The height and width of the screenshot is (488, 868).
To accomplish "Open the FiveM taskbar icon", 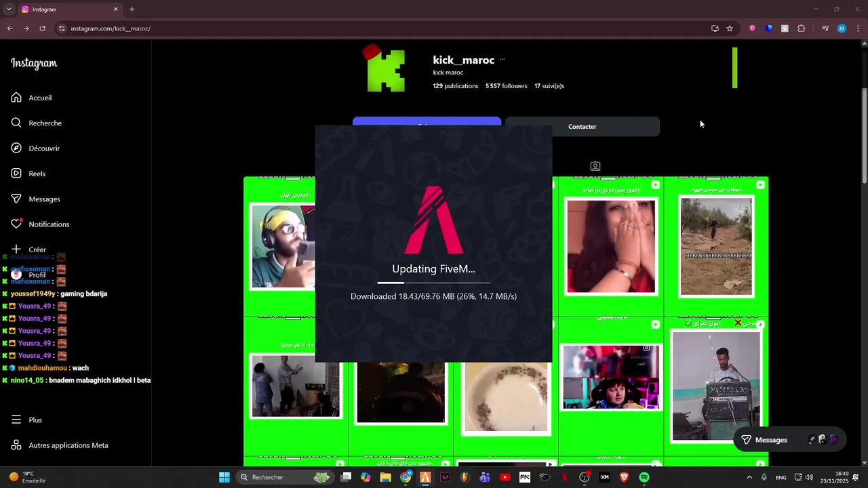I will click(425, 477).
